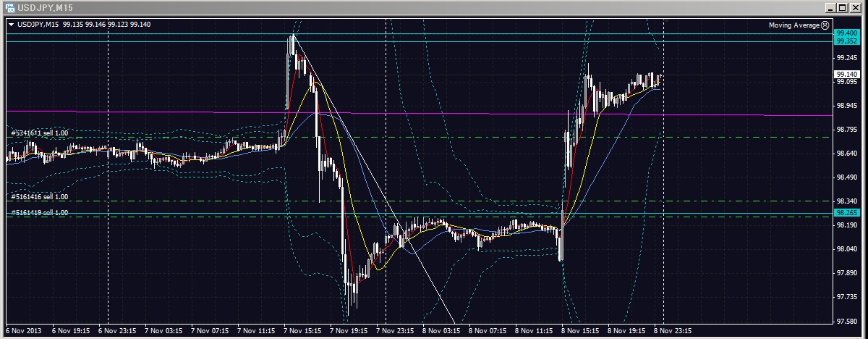Select the #5161419 sell 1.00 order label
This screenshot has width=868, height=339.
pyautogui.click(x=40, y=212)
